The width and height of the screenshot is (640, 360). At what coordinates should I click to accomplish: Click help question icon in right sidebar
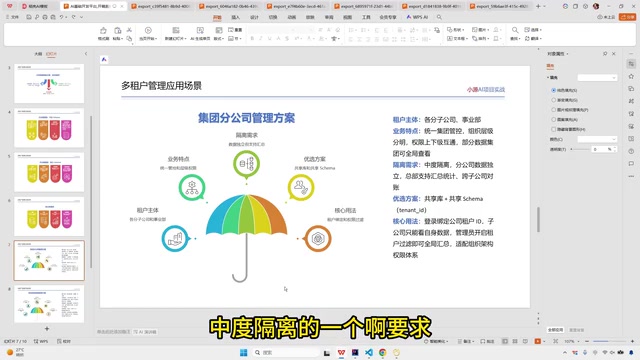tap(631, 151)
